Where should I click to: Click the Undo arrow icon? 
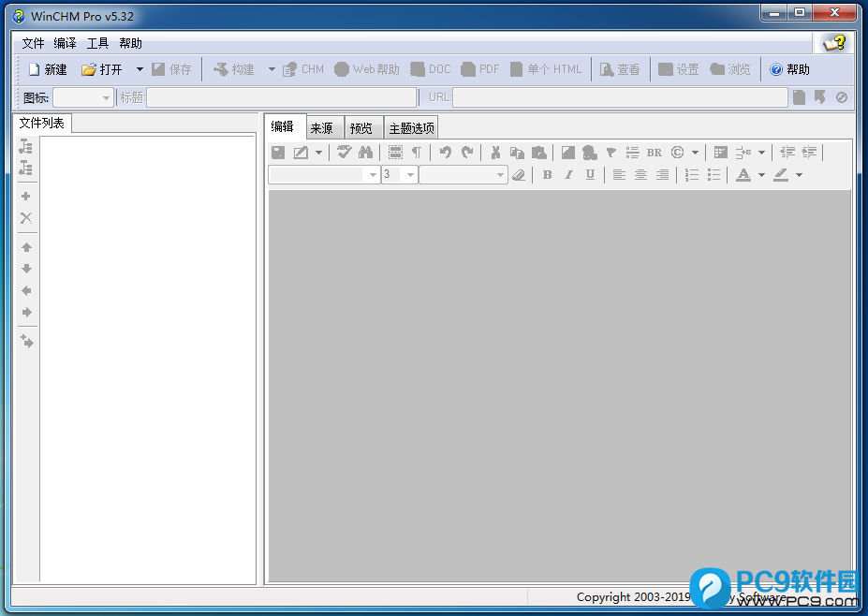[x=445, y=153]
